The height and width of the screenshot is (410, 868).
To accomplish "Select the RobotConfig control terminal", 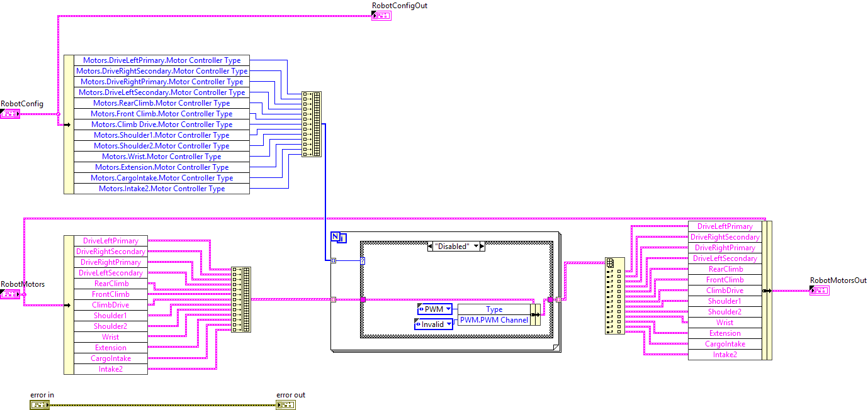I will 11,114.
